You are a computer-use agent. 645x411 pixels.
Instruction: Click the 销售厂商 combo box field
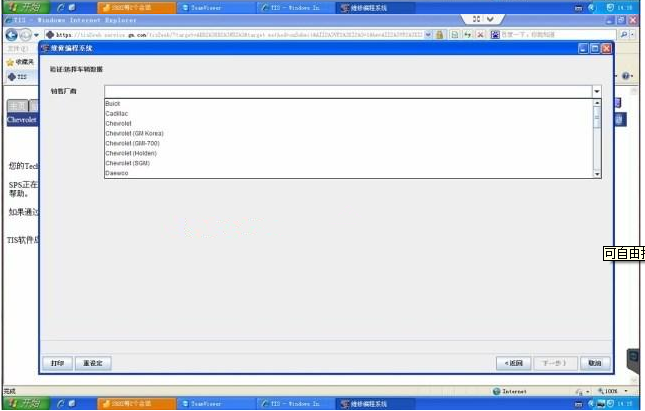(348, 91)
